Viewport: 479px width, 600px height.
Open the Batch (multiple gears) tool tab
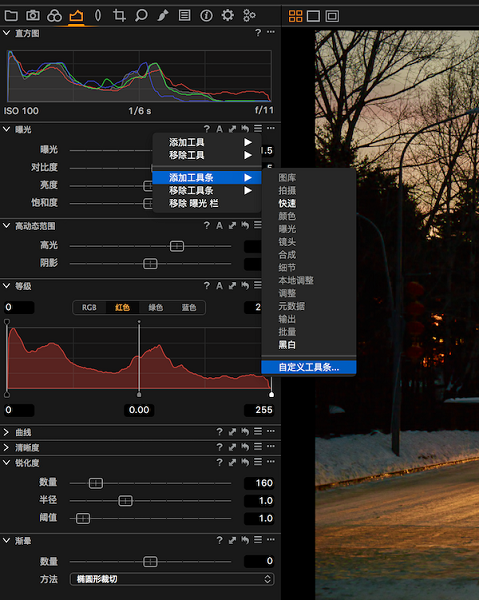click(249, 16)
